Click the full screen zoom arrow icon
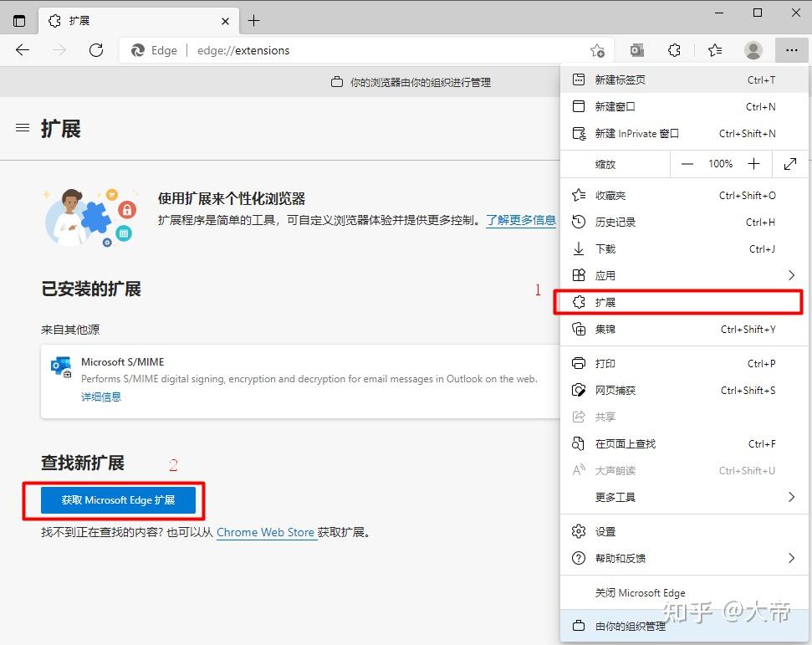 [x=790, y=164]
